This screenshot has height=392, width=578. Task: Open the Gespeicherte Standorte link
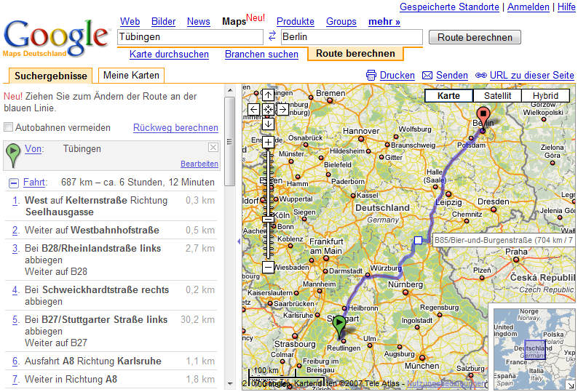[449, 7]
